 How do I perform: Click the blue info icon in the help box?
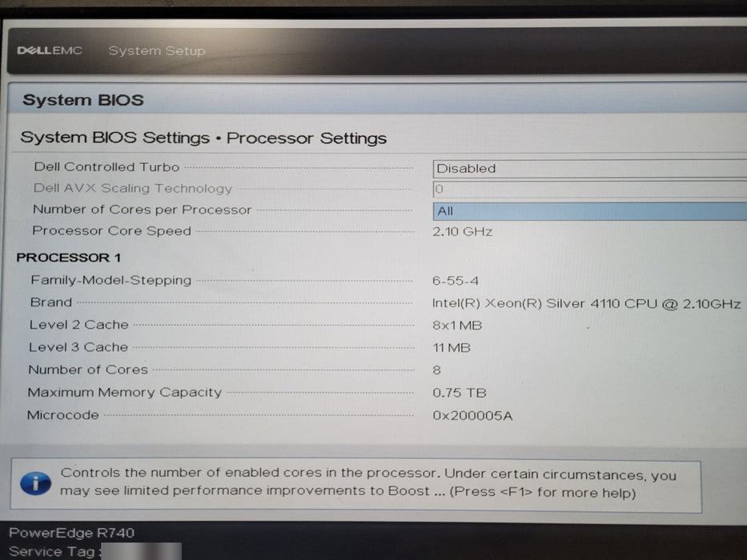(35, 484)
